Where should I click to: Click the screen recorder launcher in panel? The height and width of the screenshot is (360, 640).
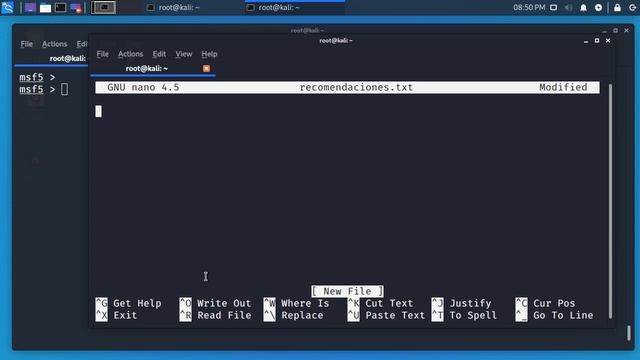[x=76, y=7]
